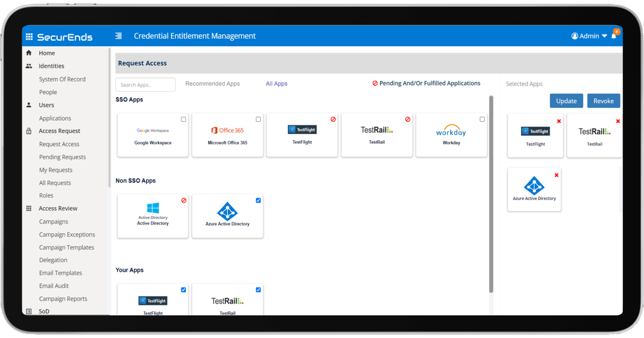Click Azure Active Directory card in Selected Apps
The width and height of the screenshot is (644, 338).
(x=534, y=190)
